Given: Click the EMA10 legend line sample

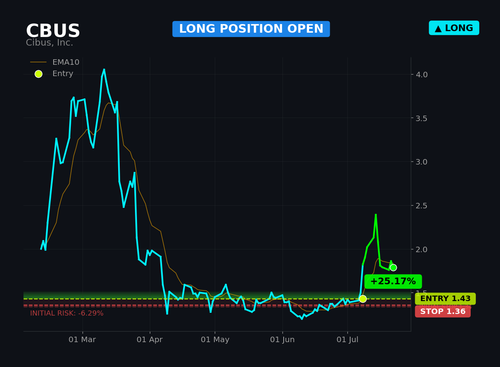Looking at the screenshot, I should pyautogui.click(x=38, y=62).
